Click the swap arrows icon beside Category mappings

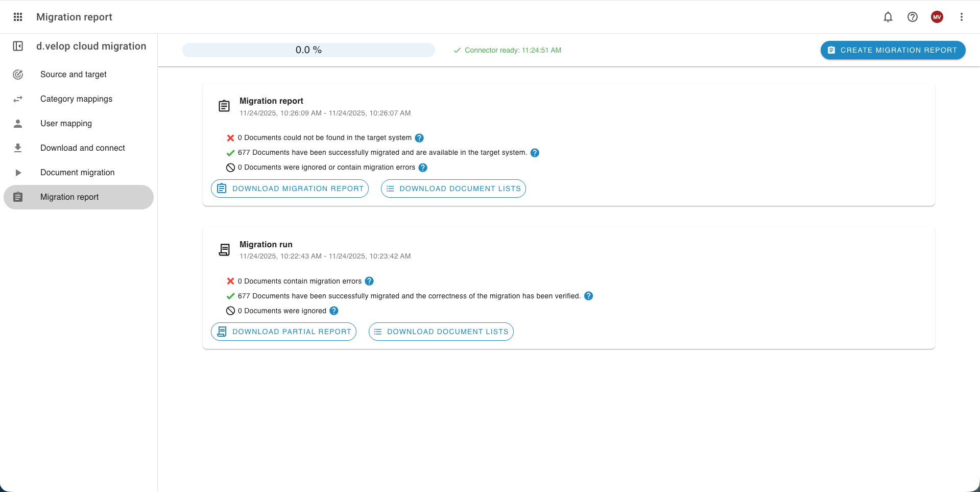18,99
